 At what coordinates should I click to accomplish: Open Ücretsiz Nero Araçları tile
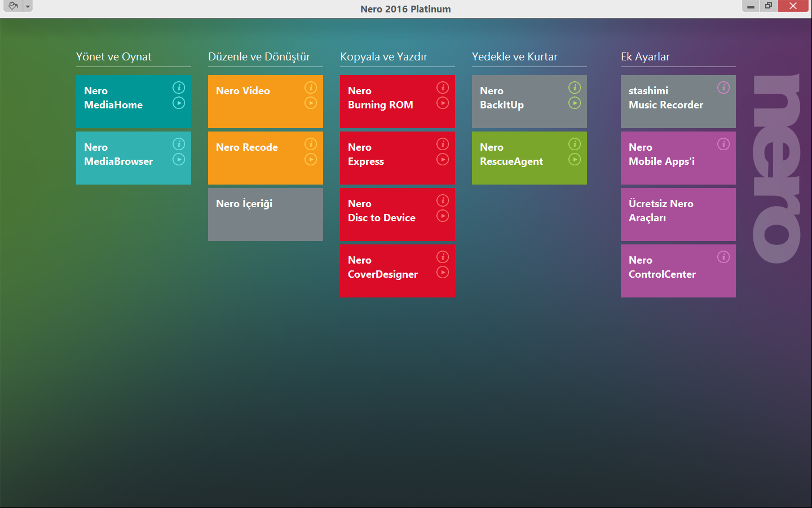(x=678, y=214)
